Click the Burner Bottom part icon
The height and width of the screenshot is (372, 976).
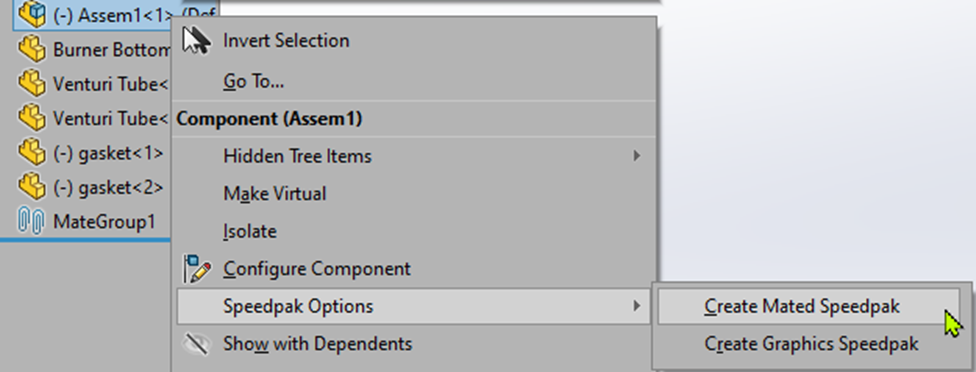pos(32,49)
